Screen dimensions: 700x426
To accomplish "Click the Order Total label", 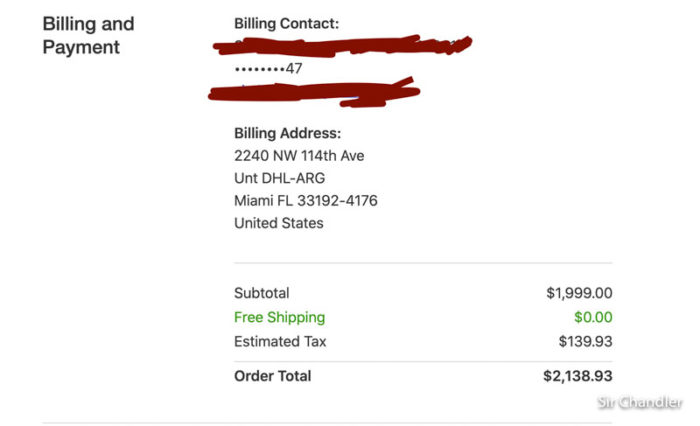I will (x=272, y=376).
